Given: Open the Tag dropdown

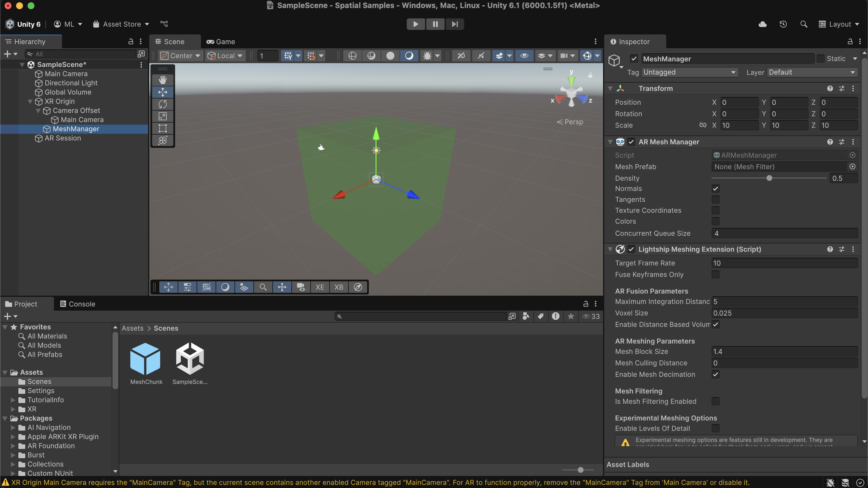Looking at the screenshot, I should point(689,72).
